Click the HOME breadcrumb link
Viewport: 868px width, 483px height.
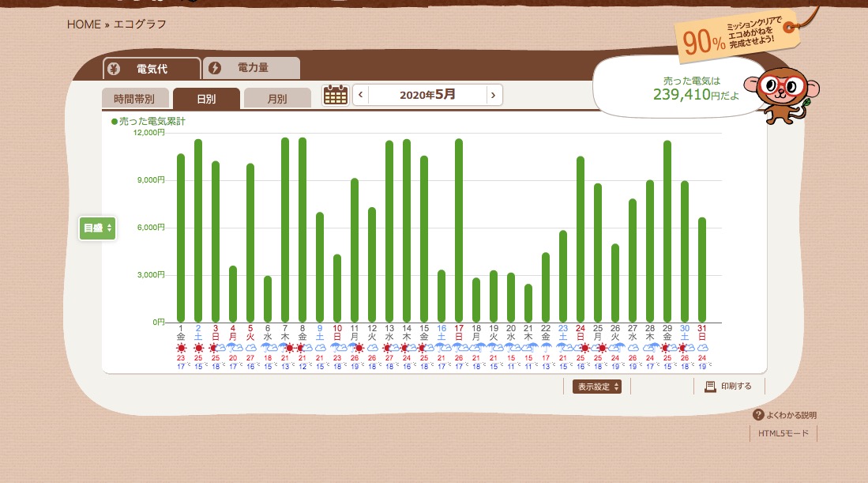[84, 25]
